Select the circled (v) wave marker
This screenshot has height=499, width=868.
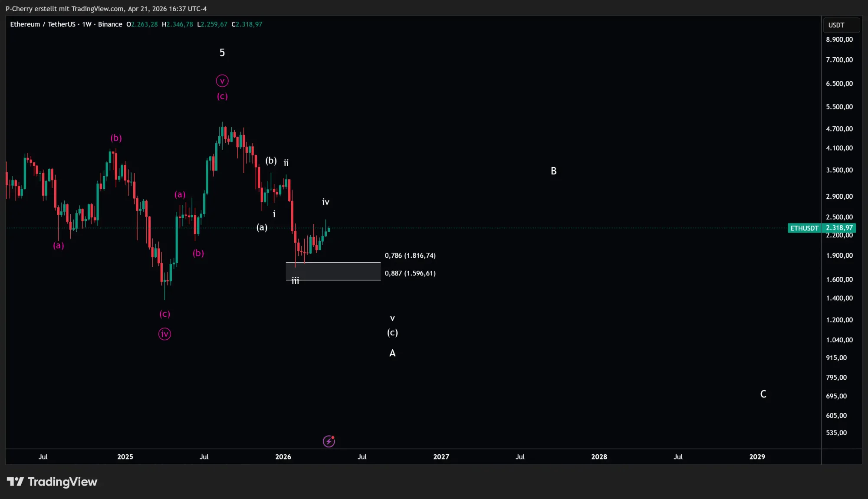(x=222, y=81)
